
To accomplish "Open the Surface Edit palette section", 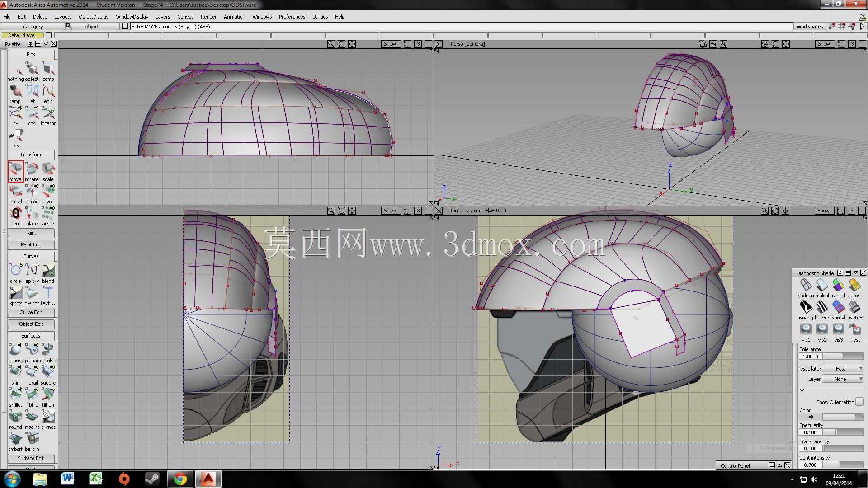I will (31, 458).
